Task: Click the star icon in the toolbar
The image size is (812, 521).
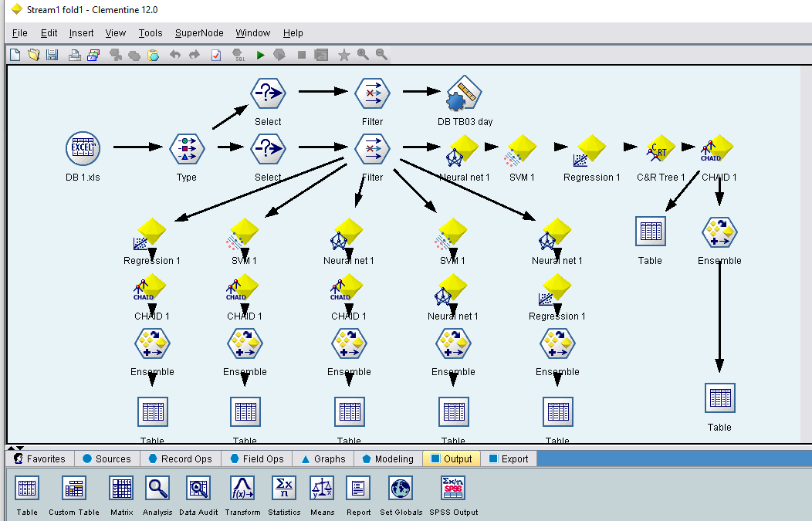Action: click(x=343, y=54)
